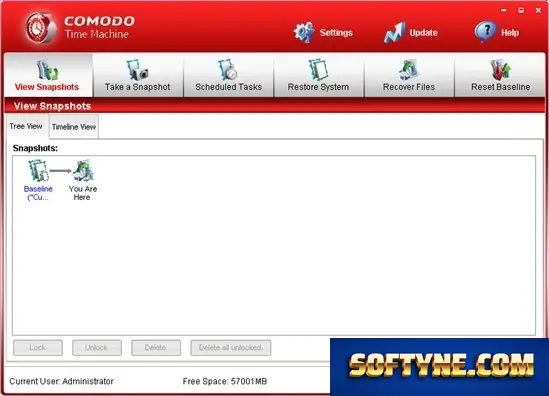This screenshot has height=396, width=549.
Task: Open the Recover Files icon
Action: pos(409,70)
